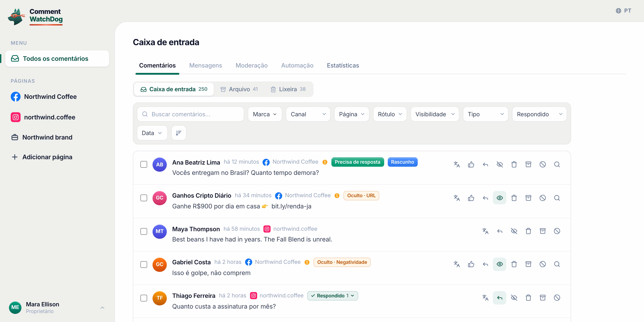Click the sort order icon button

178,133
